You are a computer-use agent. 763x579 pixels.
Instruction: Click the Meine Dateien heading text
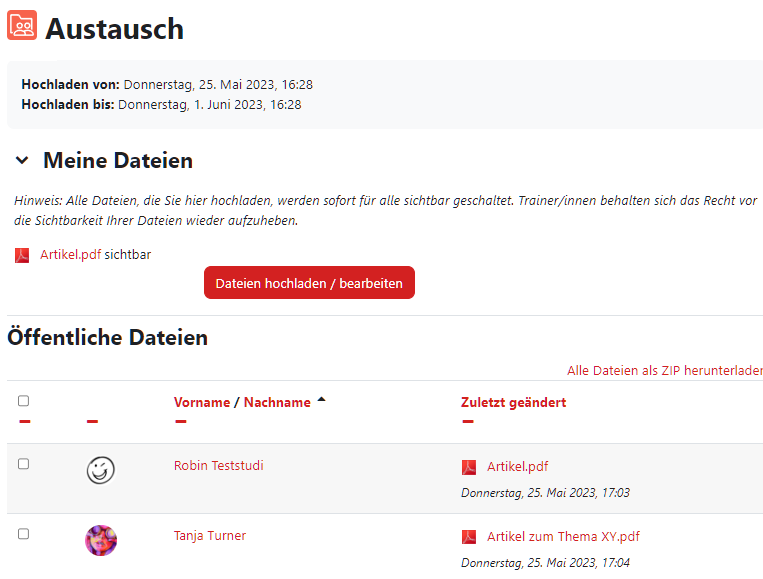click(118, 161)
